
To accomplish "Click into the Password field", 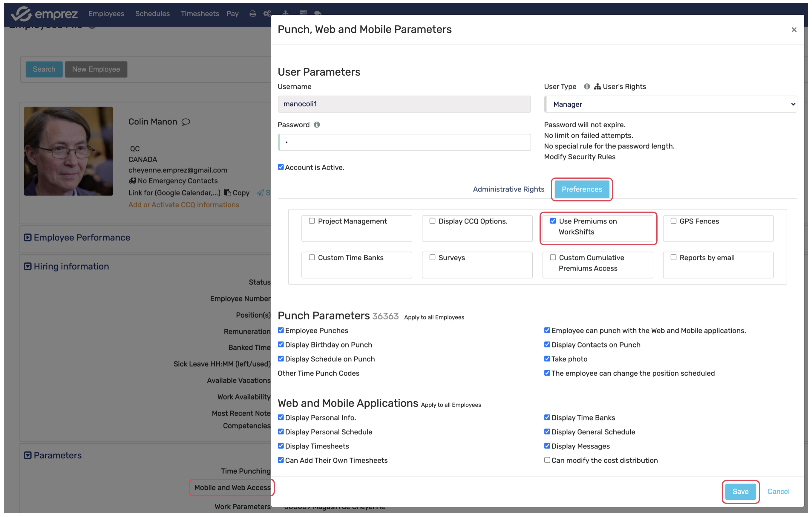I will point(404,142).
